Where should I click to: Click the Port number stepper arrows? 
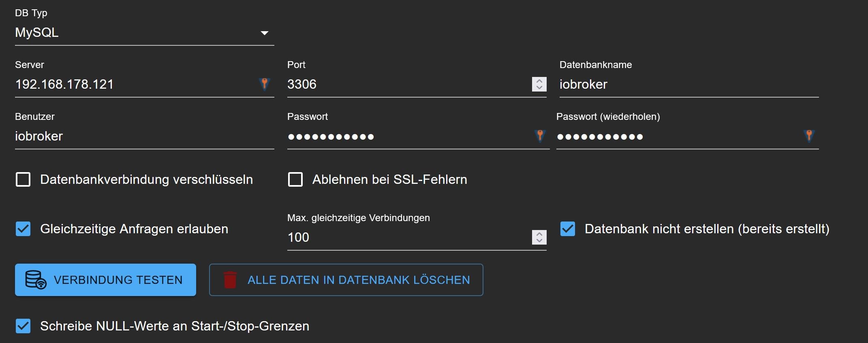(x=539, y=84)
